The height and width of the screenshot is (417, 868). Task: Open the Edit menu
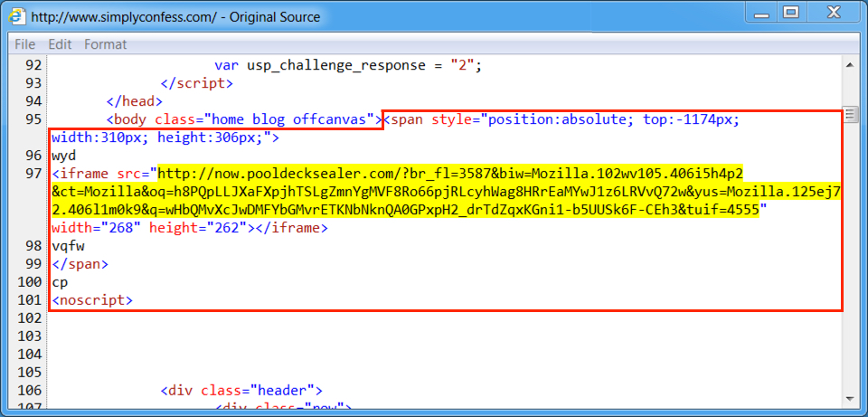[60, 44]
